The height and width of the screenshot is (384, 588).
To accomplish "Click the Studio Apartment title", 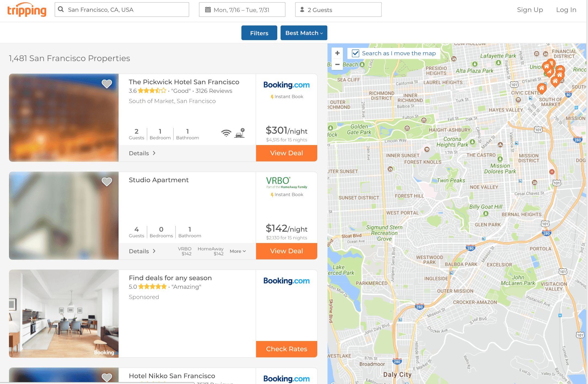I will (x=158, y=180).
